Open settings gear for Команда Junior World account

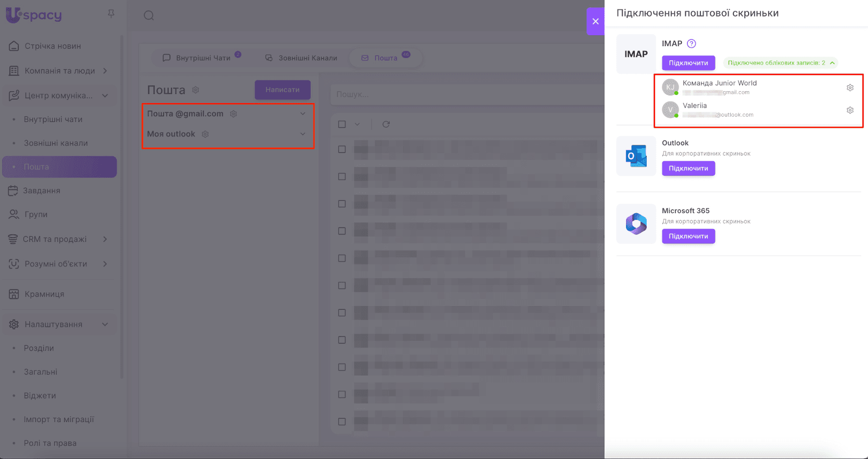pos(850,87)
